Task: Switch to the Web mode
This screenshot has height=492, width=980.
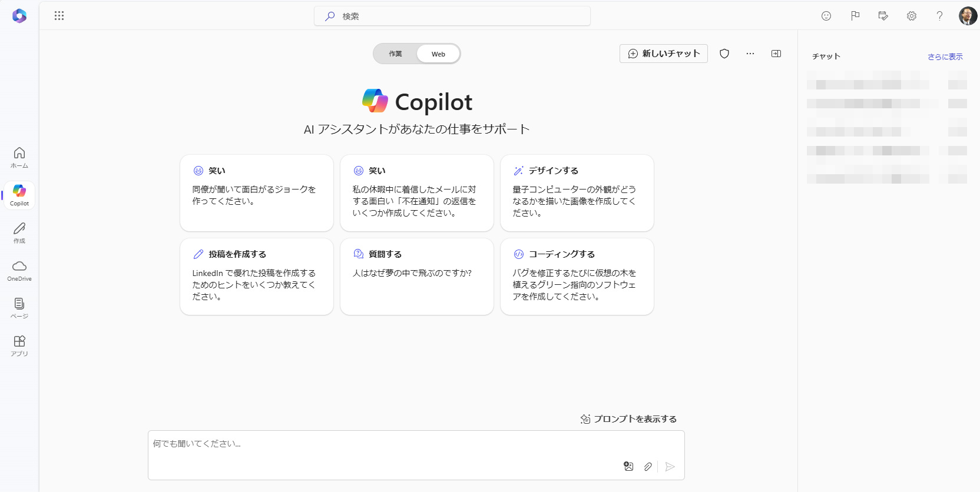Action: [438, 54]
